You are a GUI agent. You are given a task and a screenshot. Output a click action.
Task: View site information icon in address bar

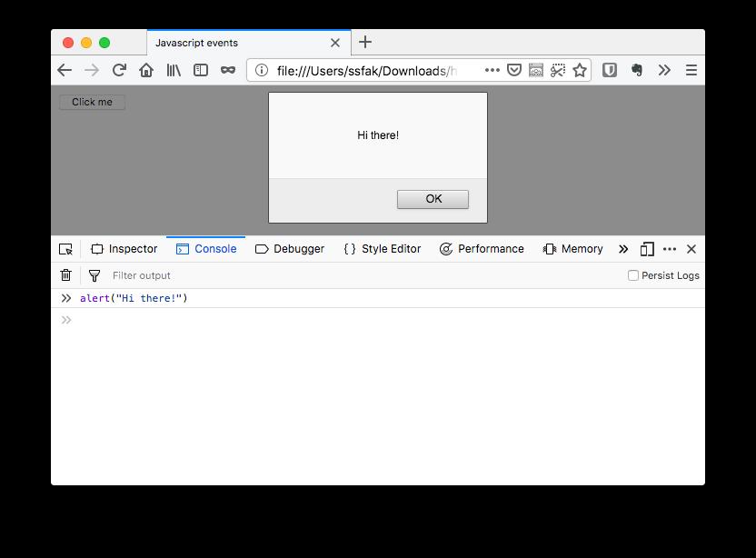tap(262, 70)
